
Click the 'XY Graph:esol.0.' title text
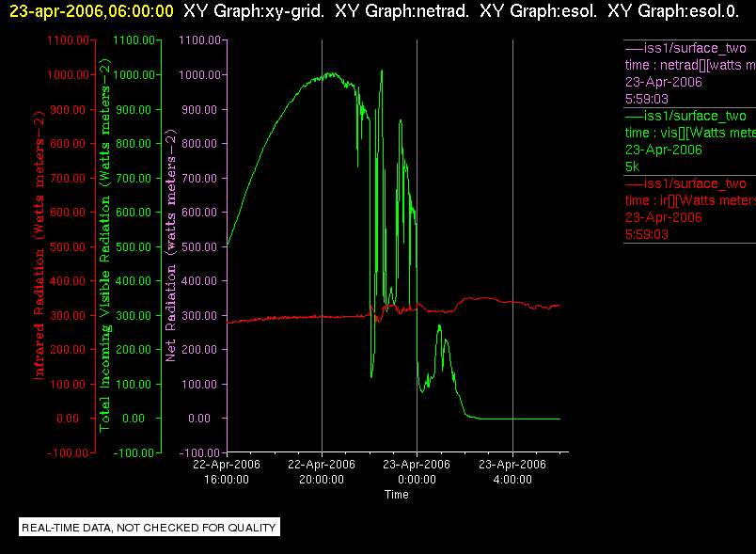click(x=673, y=11)
